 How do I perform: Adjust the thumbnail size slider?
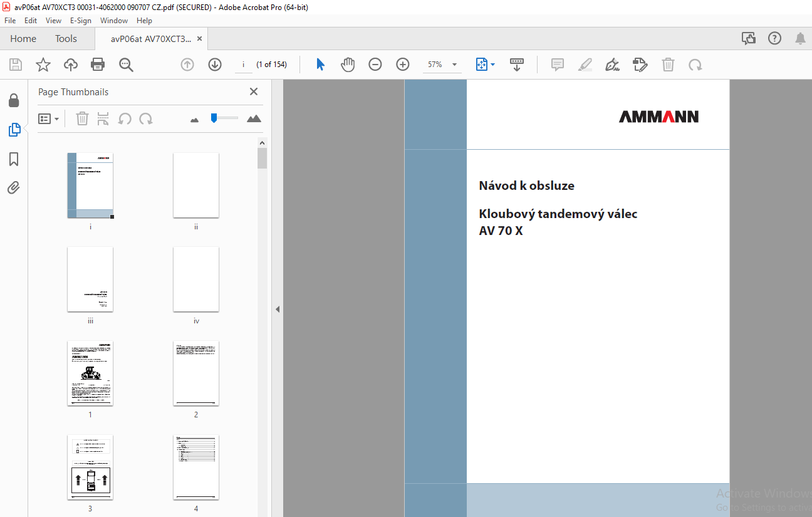coord(224,118)
